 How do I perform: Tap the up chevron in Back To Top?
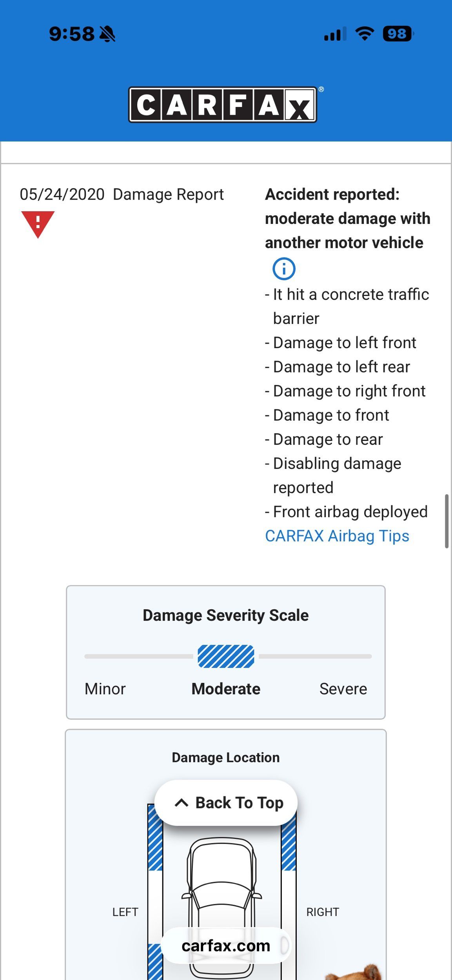[181, 803]
